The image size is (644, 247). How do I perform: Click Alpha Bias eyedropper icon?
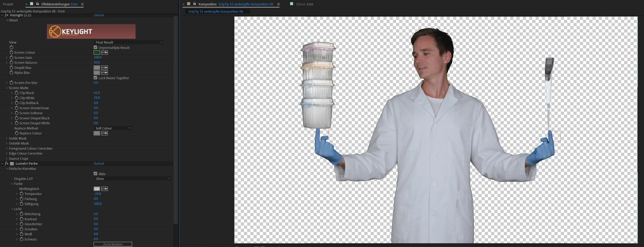[105, 73]
